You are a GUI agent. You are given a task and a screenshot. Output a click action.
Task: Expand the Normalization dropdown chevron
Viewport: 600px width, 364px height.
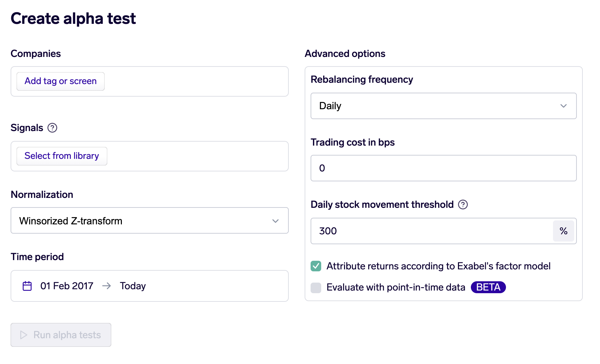click(275, 221)
